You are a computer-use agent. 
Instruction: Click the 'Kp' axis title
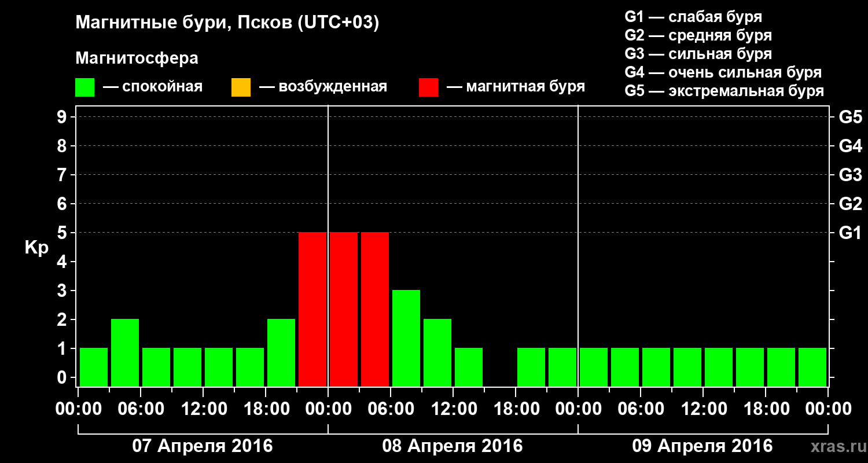coord(36,248)
